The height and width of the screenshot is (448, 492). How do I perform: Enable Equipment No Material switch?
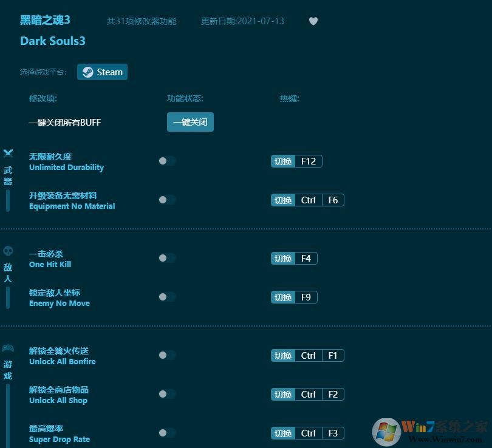(x=167, y=200)
